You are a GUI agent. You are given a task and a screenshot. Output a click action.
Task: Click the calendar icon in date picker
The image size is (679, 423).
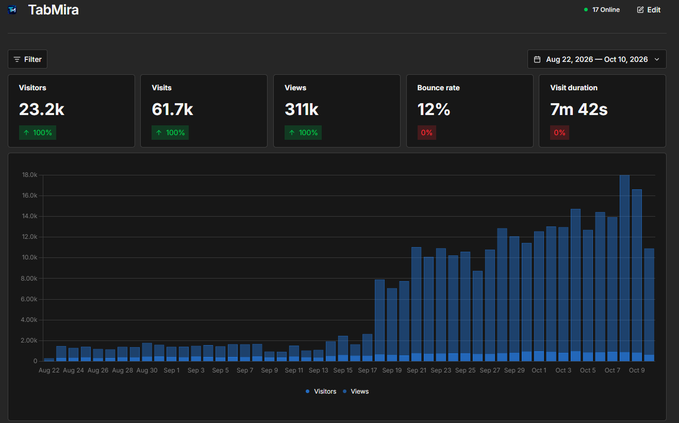click(x=537, y=59)
